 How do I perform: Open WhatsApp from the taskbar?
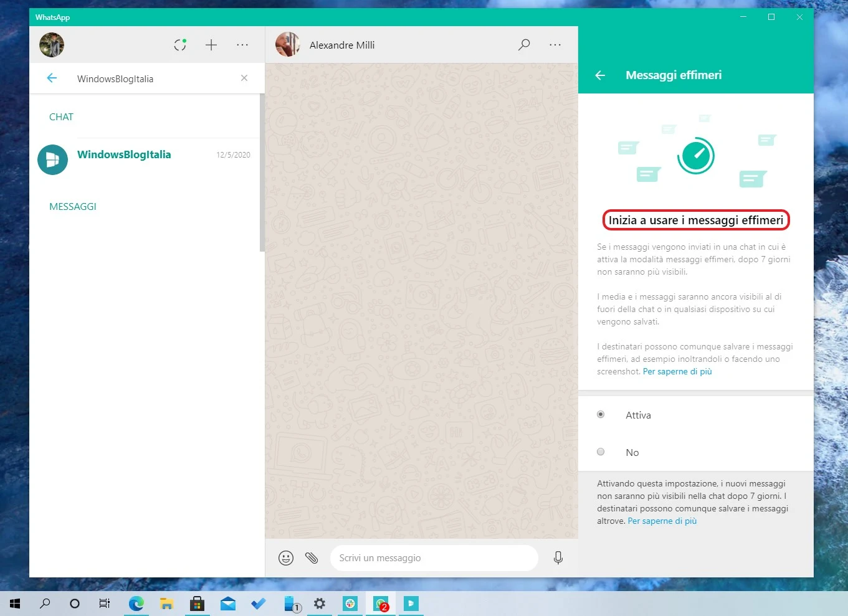[380, 603]
